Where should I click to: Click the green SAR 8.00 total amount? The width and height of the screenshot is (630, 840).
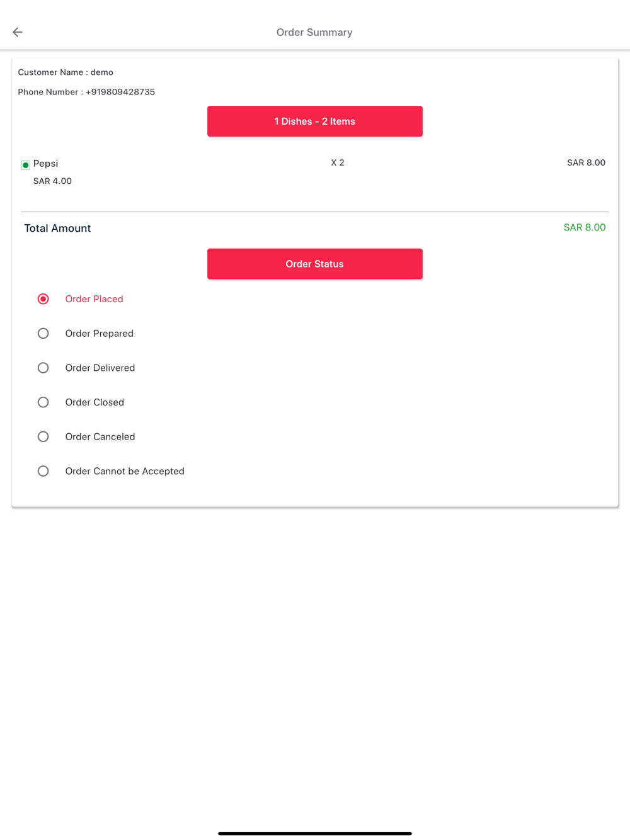(584, 227)
